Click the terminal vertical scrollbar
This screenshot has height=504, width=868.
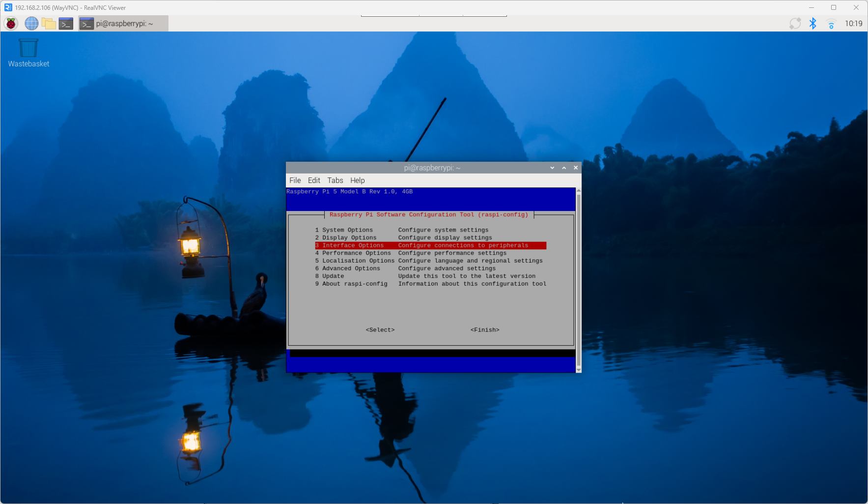point(579,280)
